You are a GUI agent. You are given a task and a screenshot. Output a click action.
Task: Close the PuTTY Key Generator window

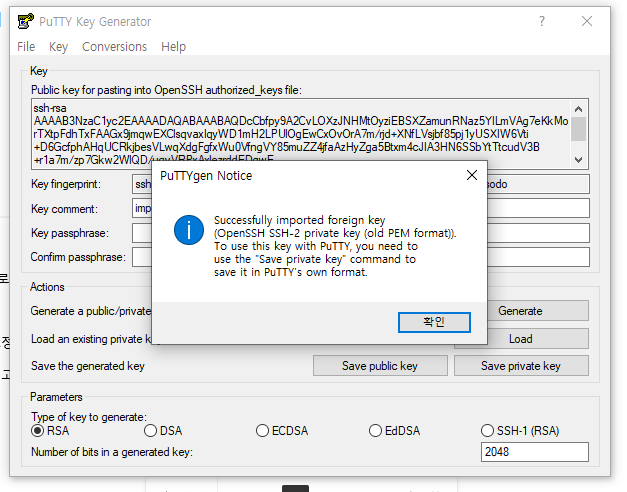coord(587,21)
